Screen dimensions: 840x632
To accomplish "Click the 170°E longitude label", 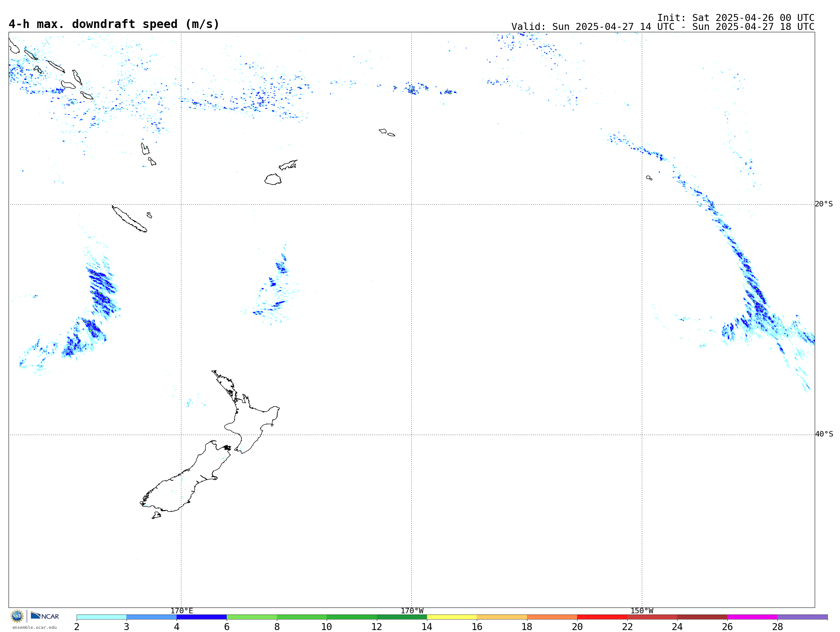I will [x=182, y=611].
